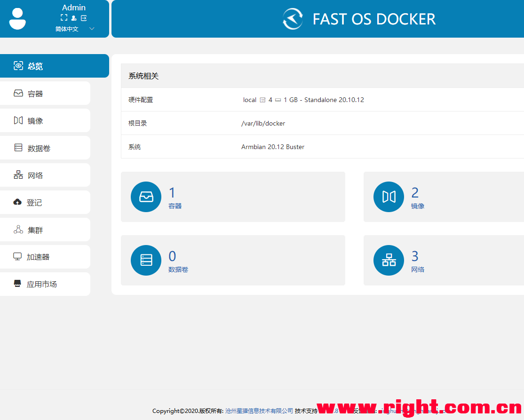Image resolution: width=524 pixels, height=420 pixels.
Task: Click the cloud icon beside 登记
Action: click(x=17, y=202)
